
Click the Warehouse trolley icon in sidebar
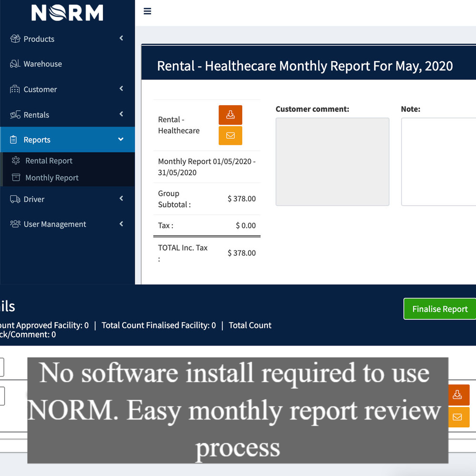tap(15, 64)
